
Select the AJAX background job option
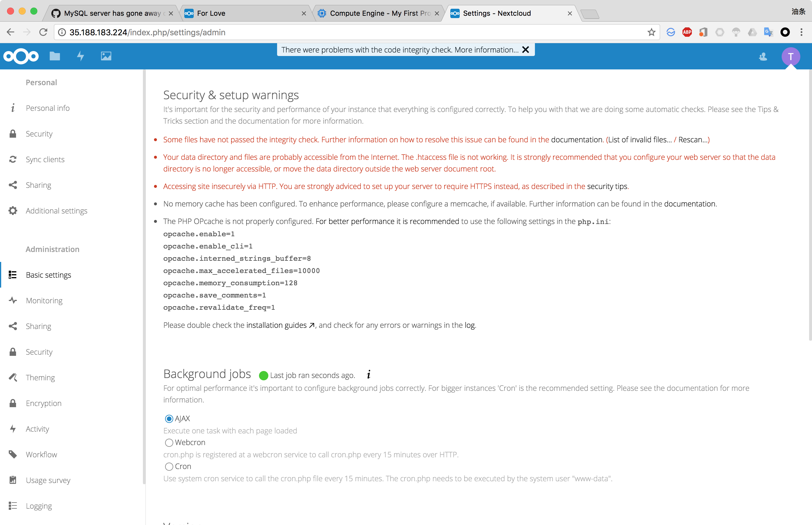169,419
